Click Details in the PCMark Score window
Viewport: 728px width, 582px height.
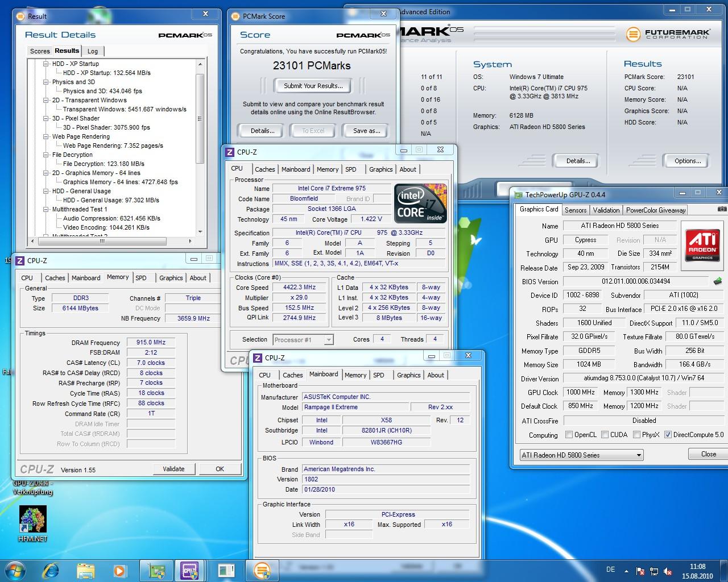[262, 131]
